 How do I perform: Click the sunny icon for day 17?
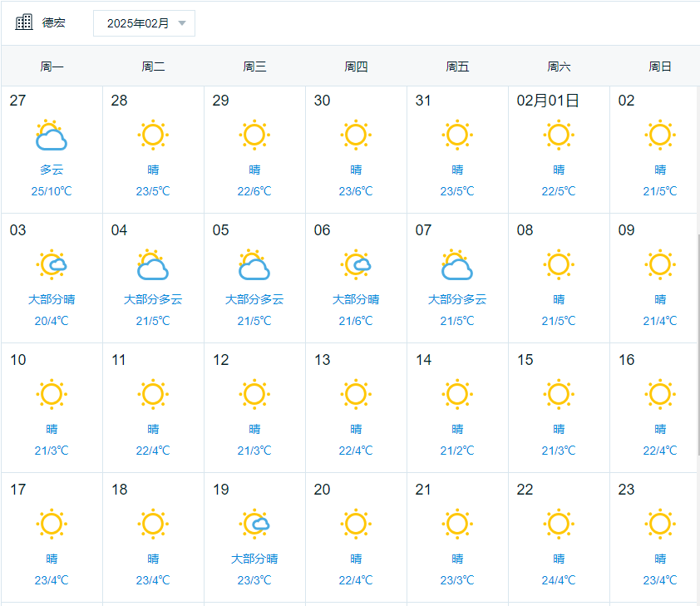click(x=52, y=524)
